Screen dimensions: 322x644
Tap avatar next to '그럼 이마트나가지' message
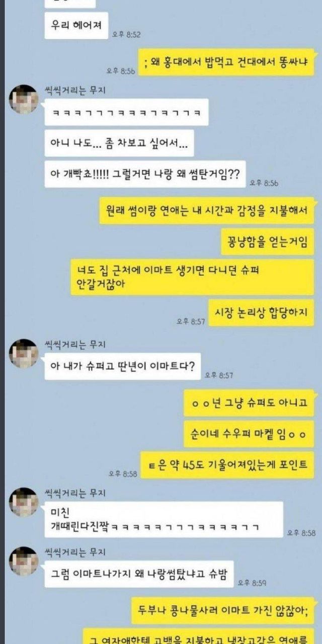[x=24, y=561]
